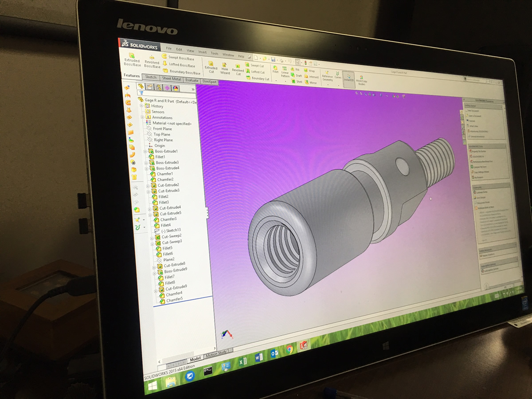Viewport: 532px width, 399px height.
Task: Click the Linear Pattern tool
Action: point(285,72)
